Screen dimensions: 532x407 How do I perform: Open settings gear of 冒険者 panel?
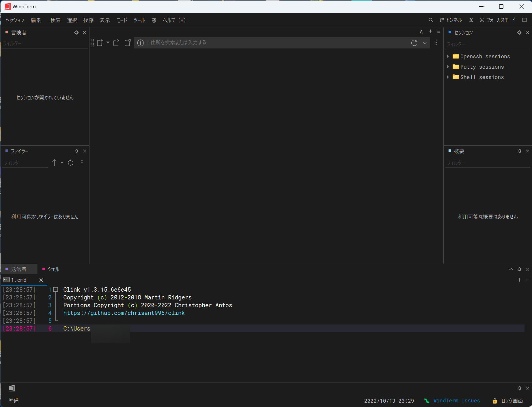[x=76, y=33]
